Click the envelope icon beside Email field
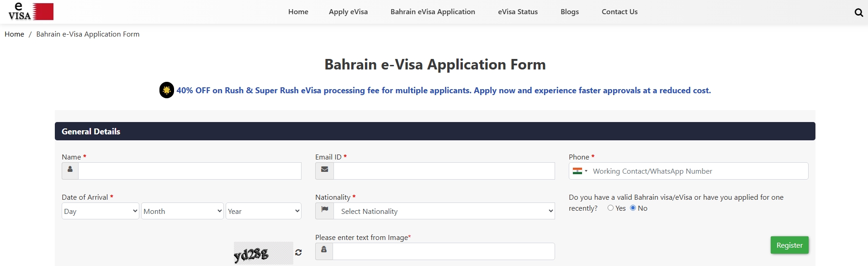 click(324, 170)
